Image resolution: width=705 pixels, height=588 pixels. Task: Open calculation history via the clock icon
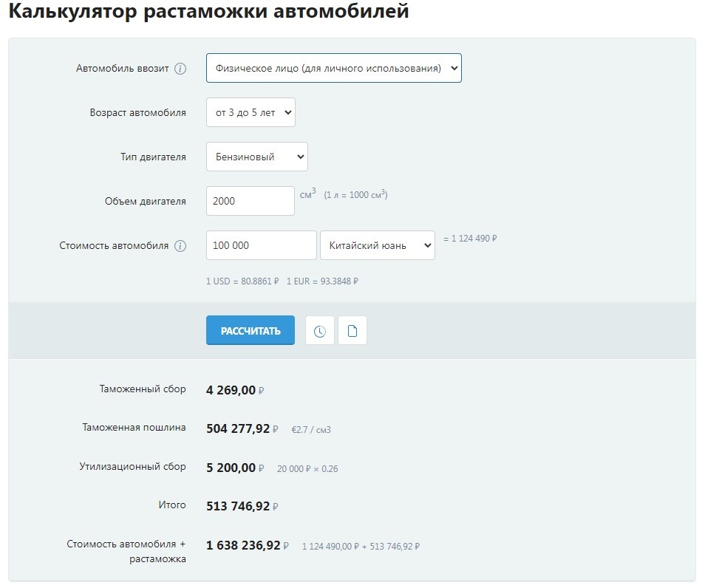(x=319, y=330)
